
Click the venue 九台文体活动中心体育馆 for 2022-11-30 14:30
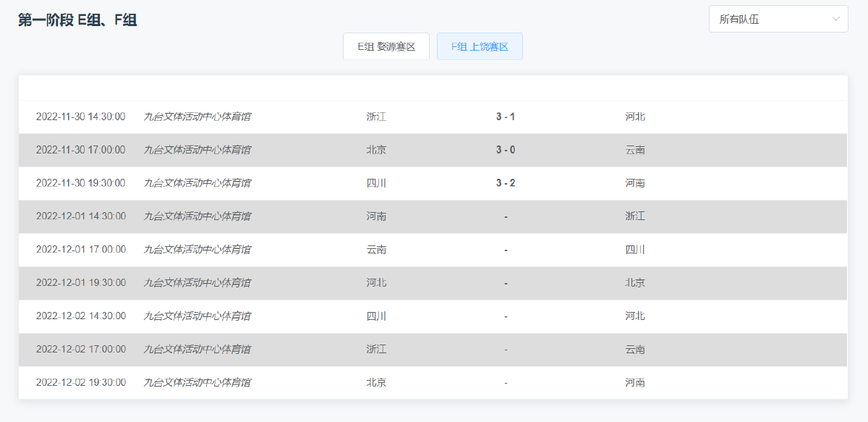coord(197,117)
